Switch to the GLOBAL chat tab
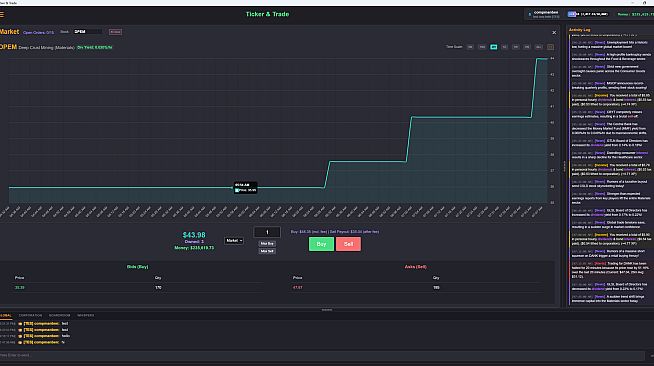The width and height of the screenshot is (654, 366). point(6,316)
